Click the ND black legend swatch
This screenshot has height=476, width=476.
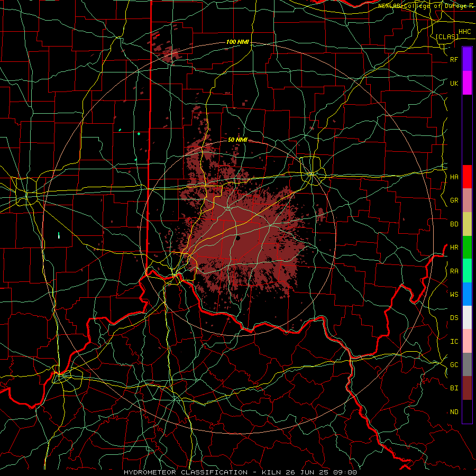pyautogui.click(x=467, y=411)
